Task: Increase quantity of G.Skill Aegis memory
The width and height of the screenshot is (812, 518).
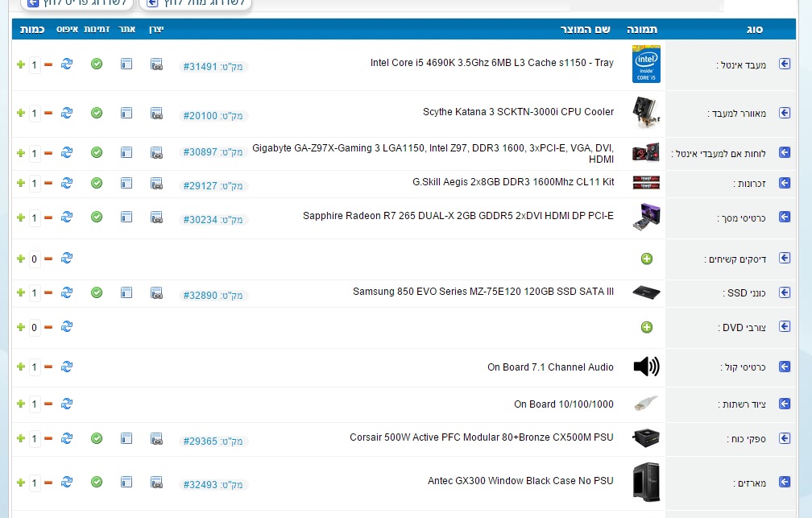Action: tap(21, 184)
